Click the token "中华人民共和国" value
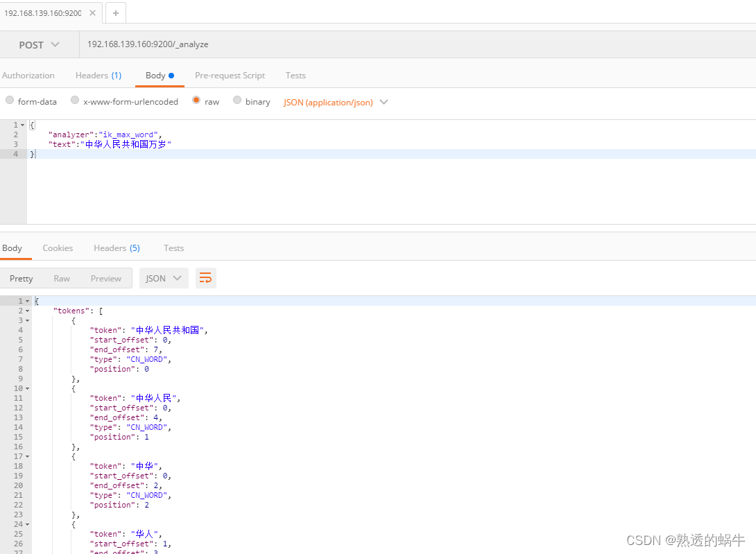756x554 pixels. (x=167, y=330)
